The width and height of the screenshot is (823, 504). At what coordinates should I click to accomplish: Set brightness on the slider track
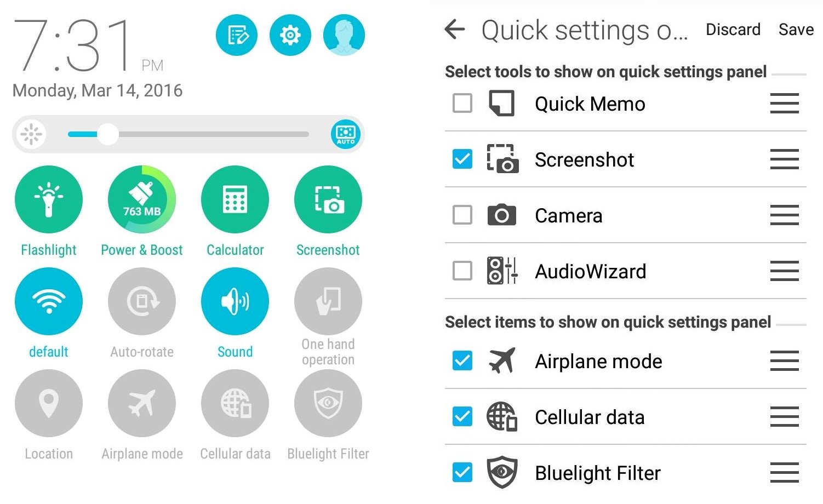tap(188, 134)
